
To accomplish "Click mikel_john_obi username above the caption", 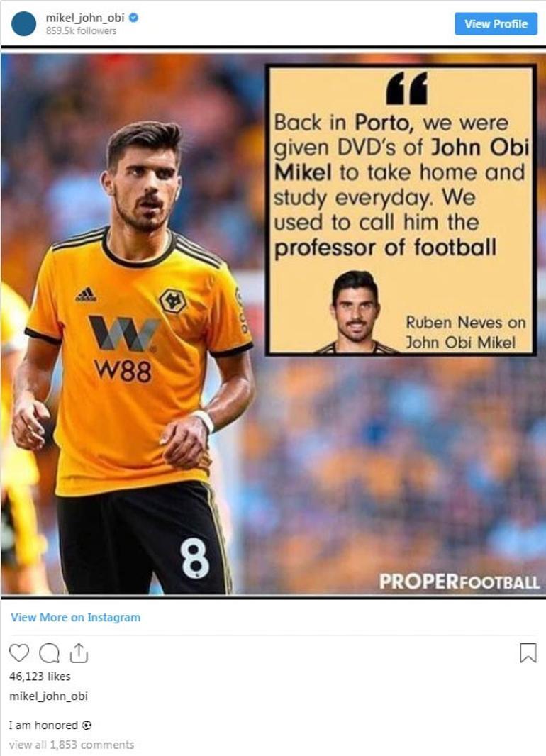I will click(48, 696).
